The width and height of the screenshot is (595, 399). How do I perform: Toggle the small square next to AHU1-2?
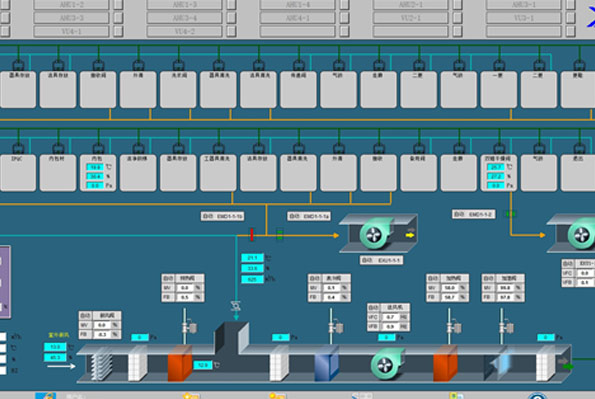pos(118,5)
